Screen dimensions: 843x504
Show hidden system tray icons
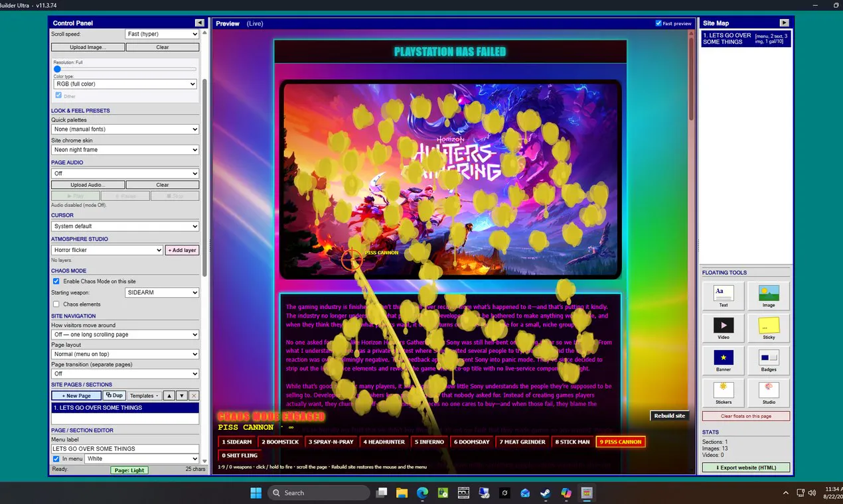tap(786, 493)
